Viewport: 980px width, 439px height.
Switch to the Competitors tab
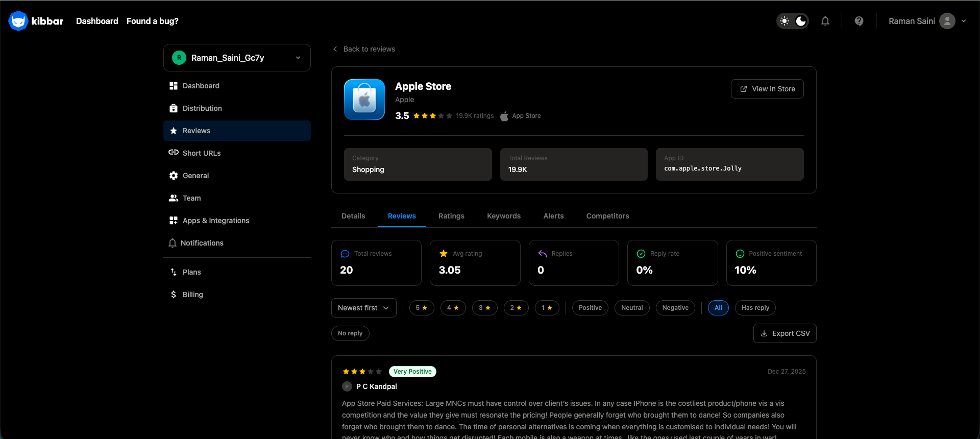click(x=607, y=216)
